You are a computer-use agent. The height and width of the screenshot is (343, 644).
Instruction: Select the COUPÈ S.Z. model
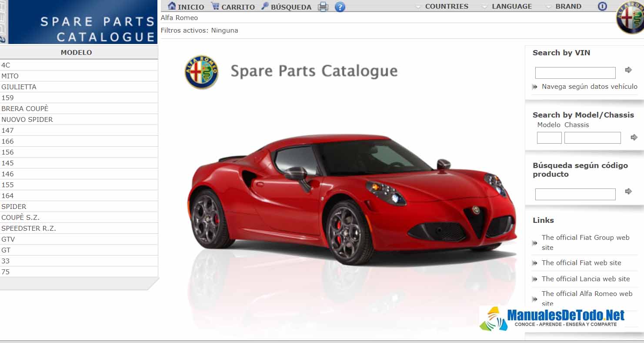click(x=79, y=217)
